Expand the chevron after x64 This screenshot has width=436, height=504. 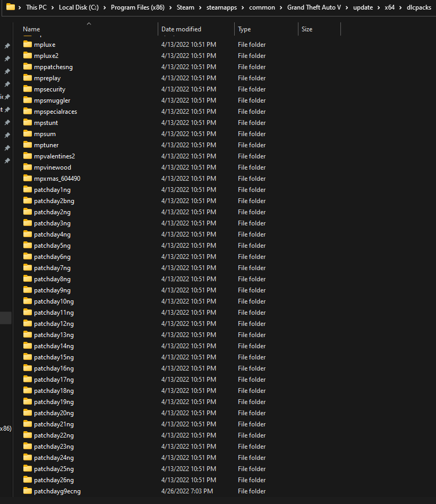coord(400,7)
